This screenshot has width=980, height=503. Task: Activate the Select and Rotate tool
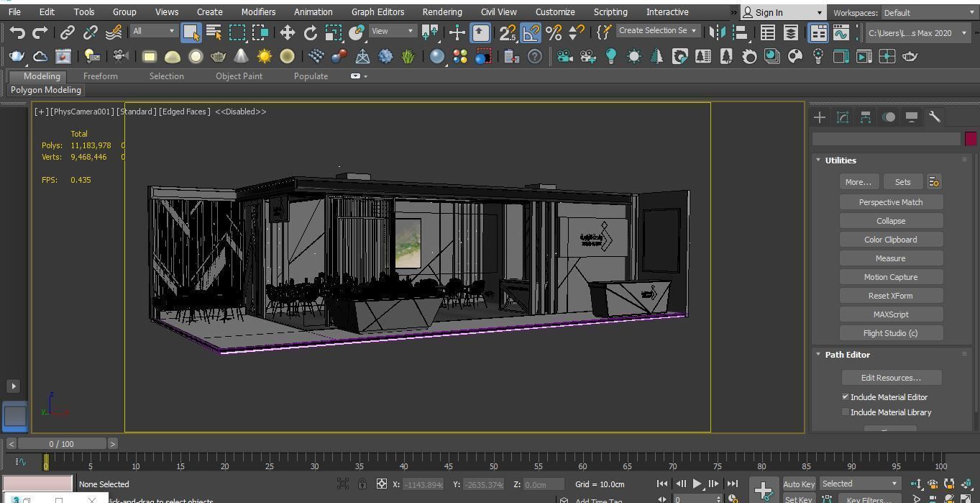pyautogui.click(x=311, y=32)
